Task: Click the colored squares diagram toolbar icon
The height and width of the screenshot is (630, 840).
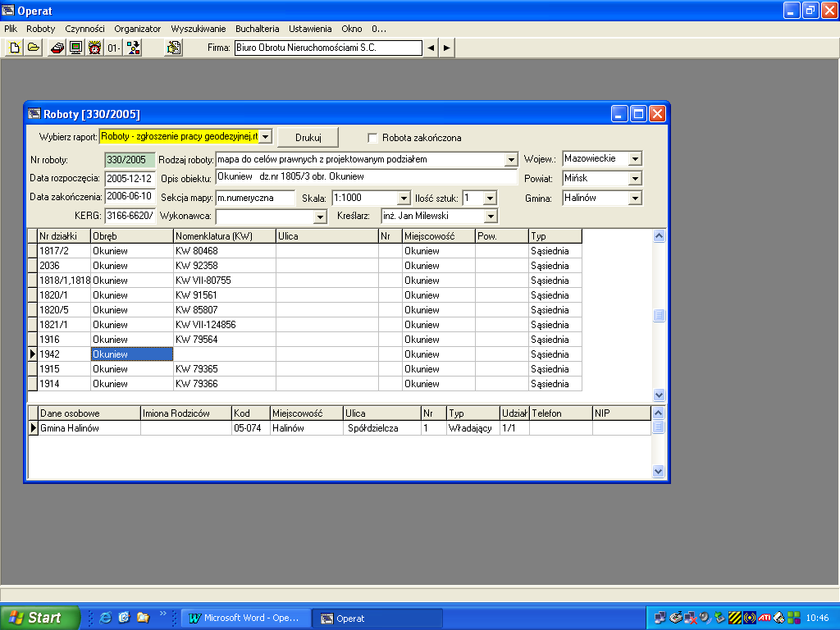Action: (x=133, y=48)
